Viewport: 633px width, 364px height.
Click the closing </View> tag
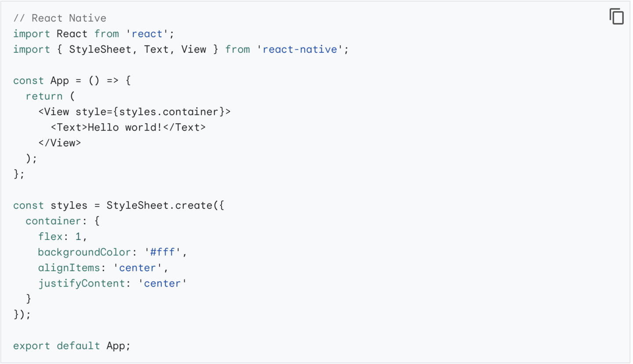point(60,143)
